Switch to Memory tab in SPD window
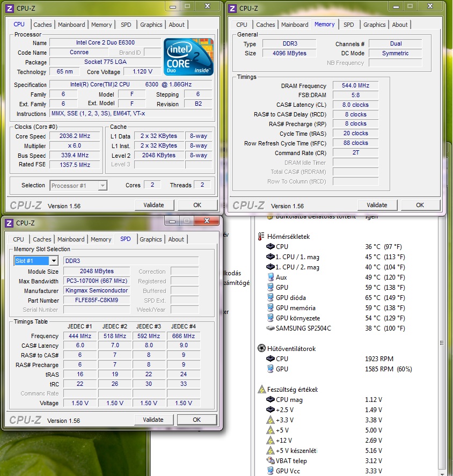 click(x=101, y=239)
